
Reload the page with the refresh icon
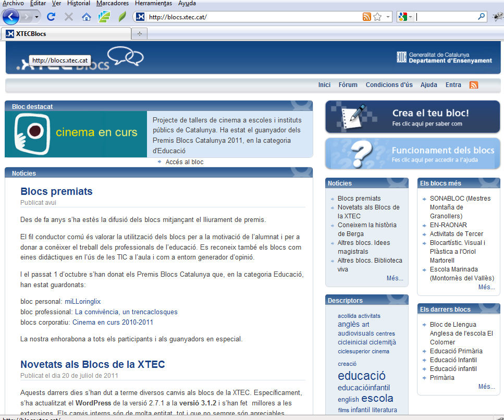tap(51, 17)
